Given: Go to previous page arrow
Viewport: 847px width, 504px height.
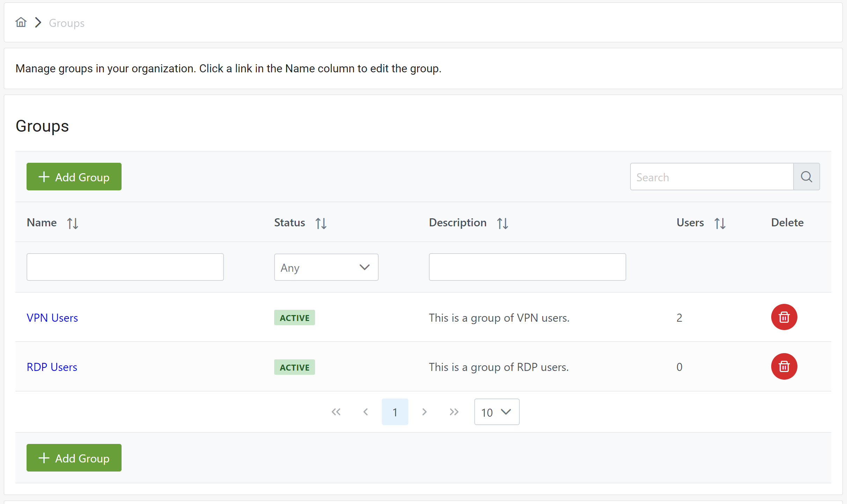Looking at the screenshot, I should (365, 412).
